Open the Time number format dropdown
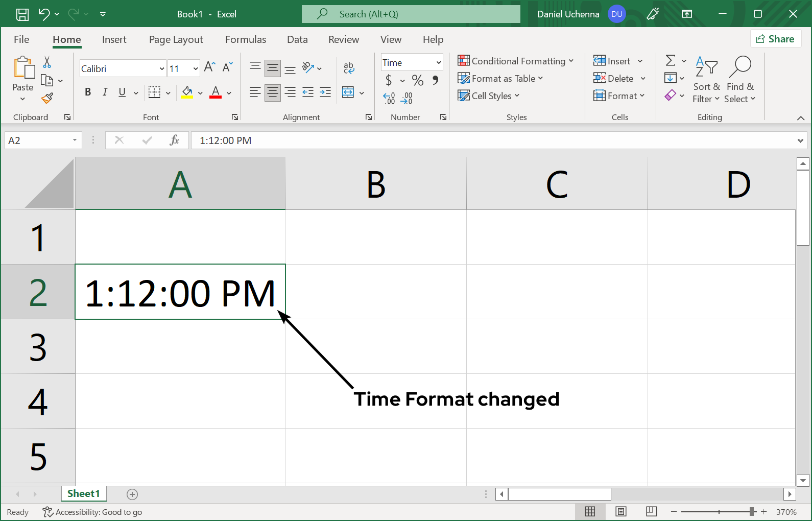Screen dimensions: 812x521 pyautogui.click(x=438, y=63)
